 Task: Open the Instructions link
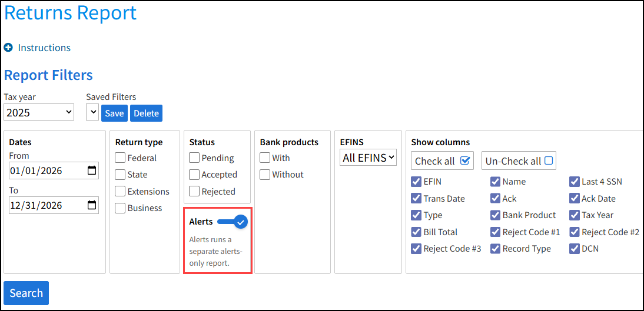[44, 48]
